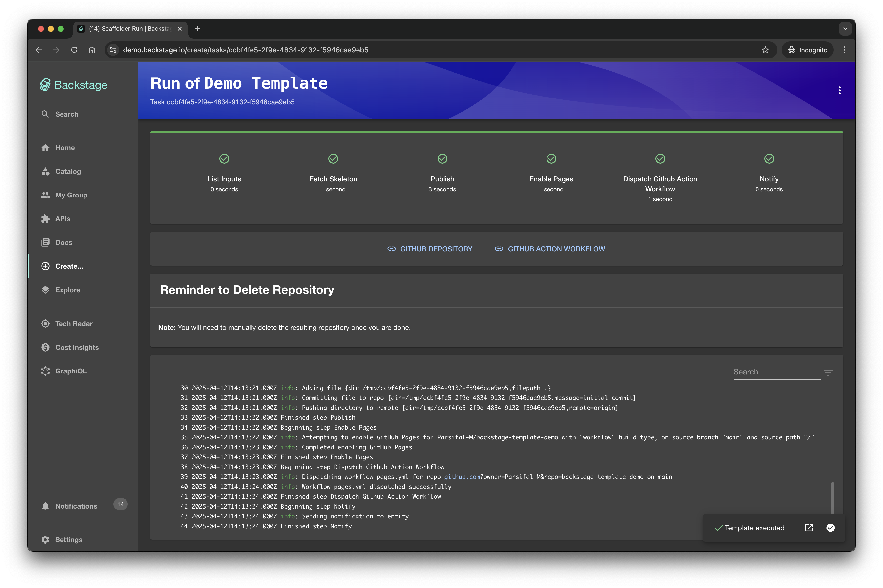Mark the Template executed notification done
The width and height of the screenshot is (883, 588).
830,528
